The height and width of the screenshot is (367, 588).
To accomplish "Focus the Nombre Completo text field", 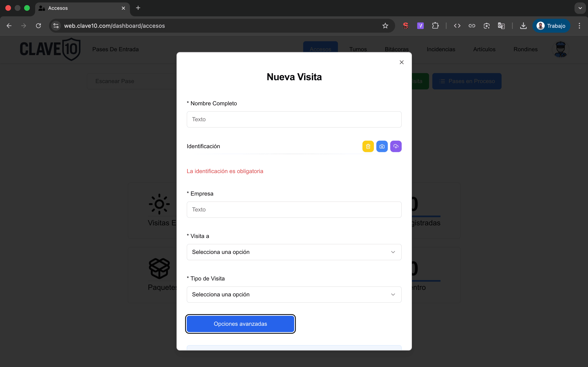I will pyautogui.click(x=294, y=119).
